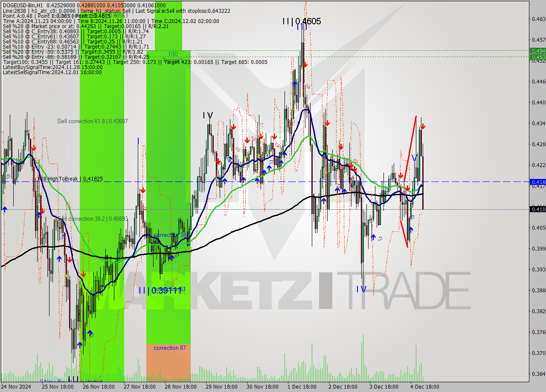This screenshot has height=392, width=546.
Task: Click the '28 Nov 18:00' time axis label
Action: click(x=180, y=387)
